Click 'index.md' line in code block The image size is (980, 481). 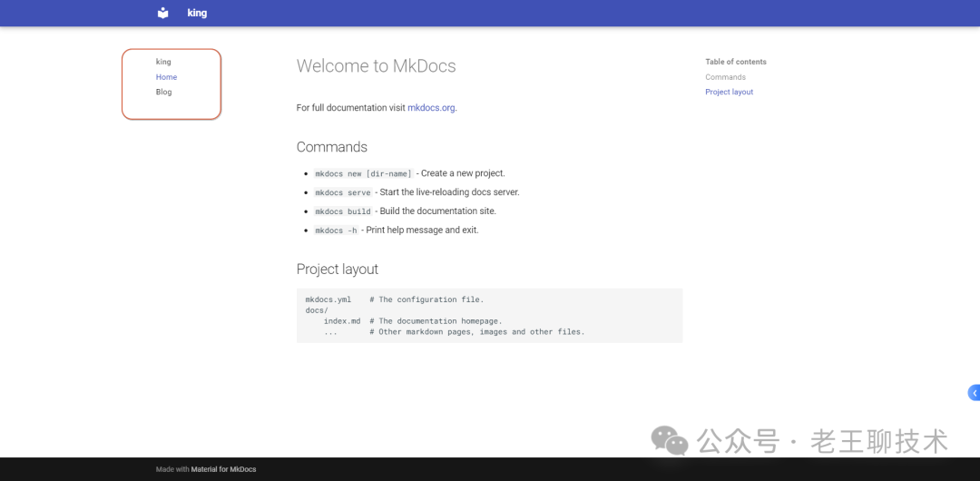pyautogui.click(x=413, y=321)
